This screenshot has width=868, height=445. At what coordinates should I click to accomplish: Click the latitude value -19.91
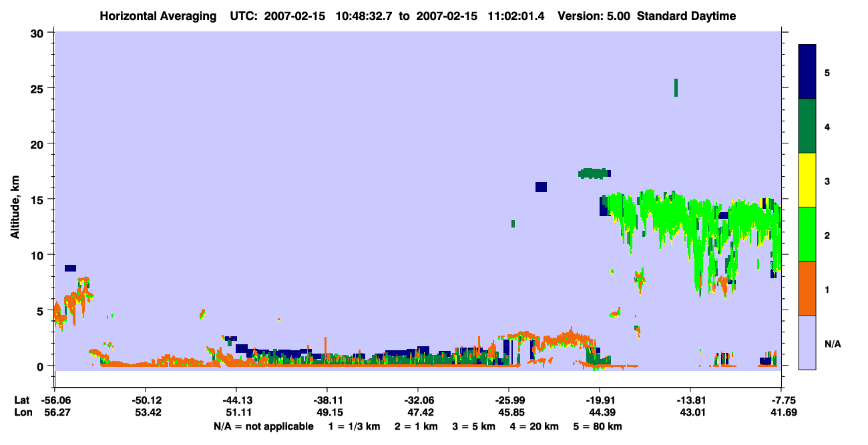[x=600, y=400]
